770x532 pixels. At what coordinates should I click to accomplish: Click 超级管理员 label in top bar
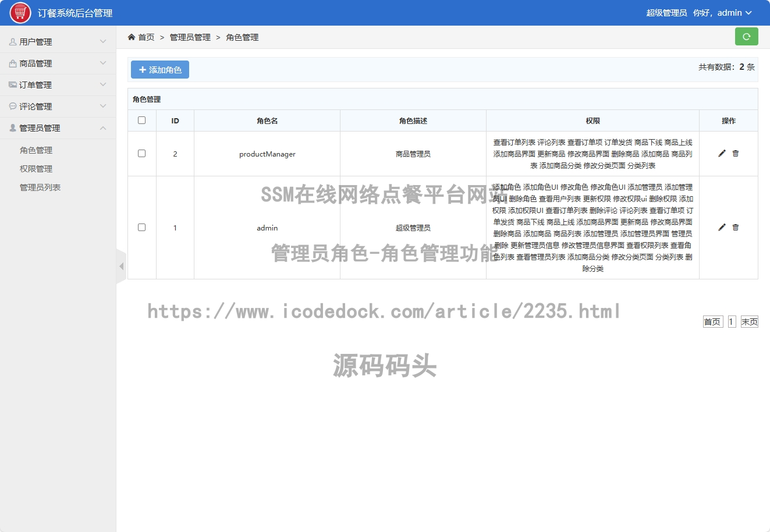coord(666,13)
